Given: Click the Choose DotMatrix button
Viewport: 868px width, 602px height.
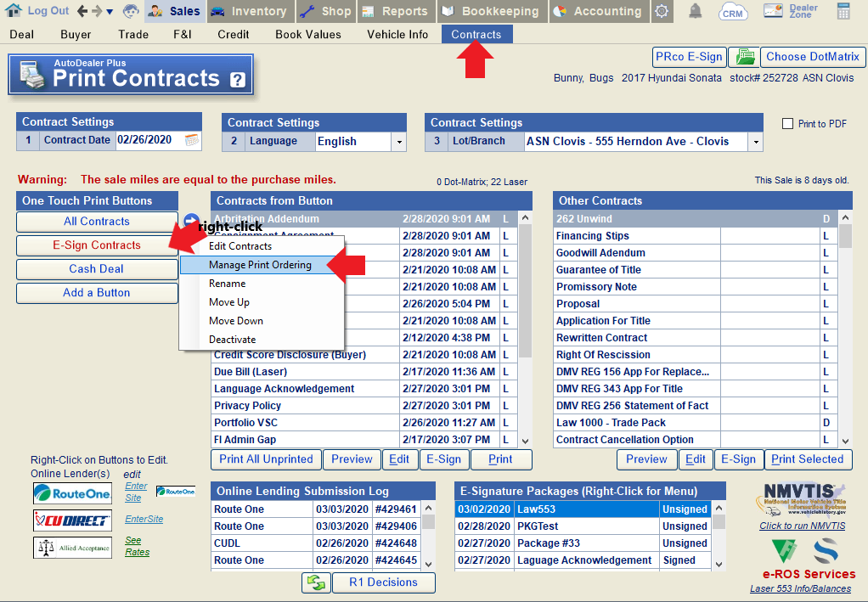Looking at the screenshot, I should point(813,57).
